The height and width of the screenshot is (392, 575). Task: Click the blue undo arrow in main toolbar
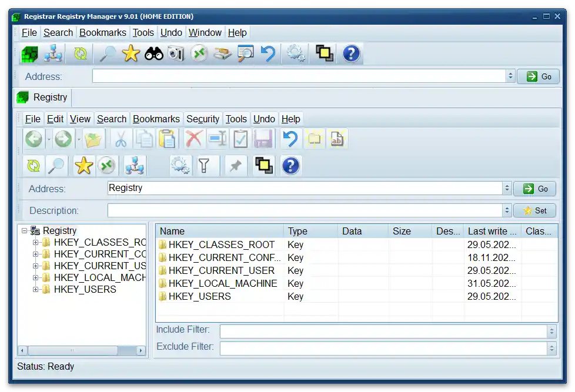[x=268, y=54]
